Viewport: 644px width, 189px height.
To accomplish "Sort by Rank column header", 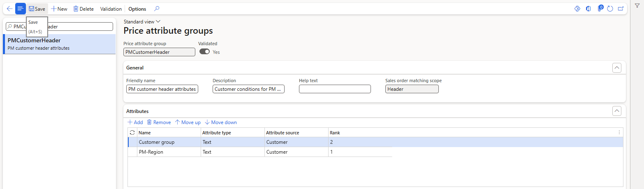I will tap(360, 133).
